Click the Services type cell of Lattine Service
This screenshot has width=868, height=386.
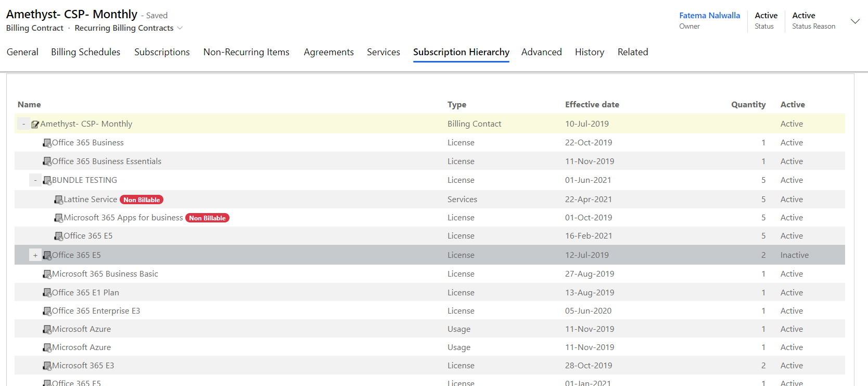coord(462,200)
